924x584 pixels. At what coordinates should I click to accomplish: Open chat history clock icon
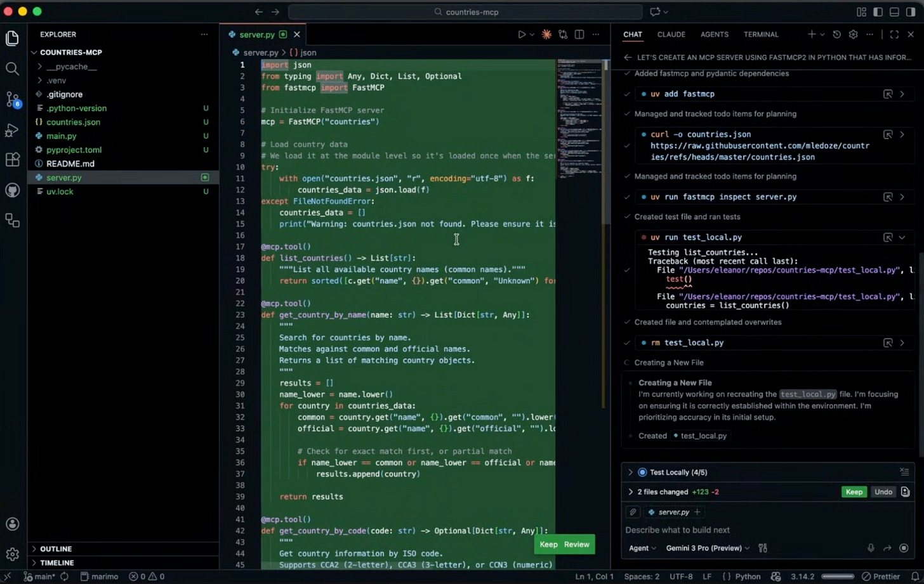[836, 35]
